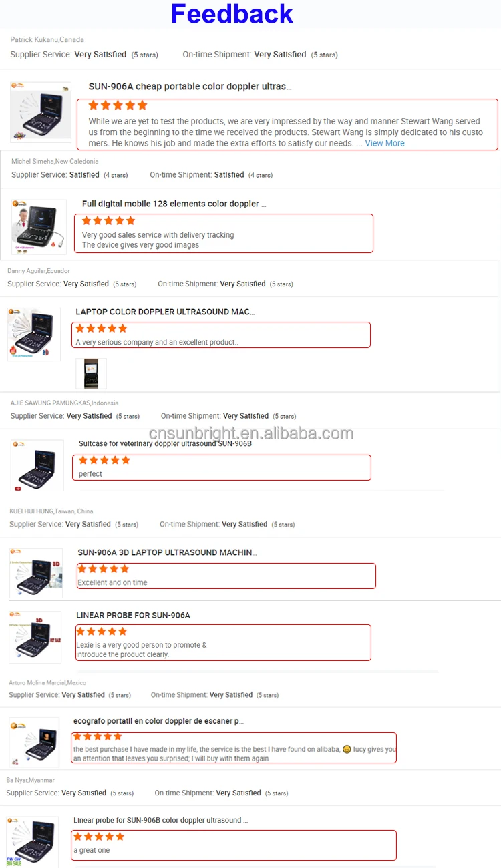Viewport: 501px width, 868px height.
Task: Click BIG SALE SUN-906B probe thumbnail
Action: (x=33, y=842)
